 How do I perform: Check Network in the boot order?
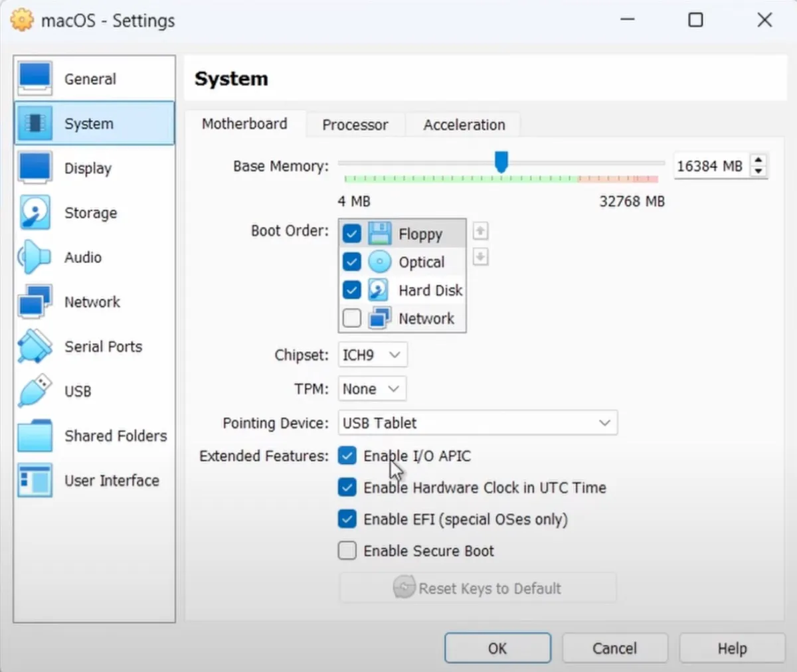(352, 318)
